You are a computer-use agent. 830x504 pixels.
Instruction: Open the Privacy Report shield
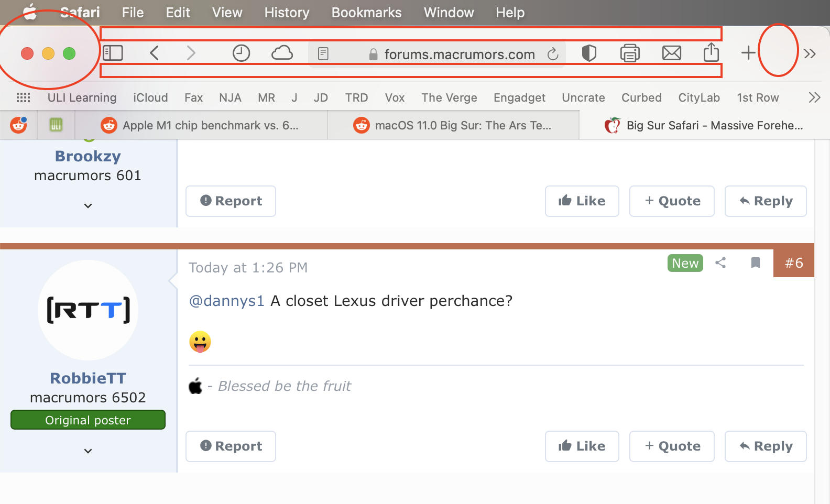(589, 53)
